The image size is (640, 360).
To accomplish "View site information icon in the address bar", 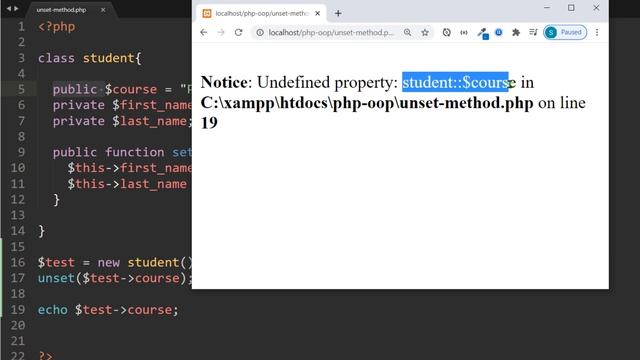I will tap(260, 32).
